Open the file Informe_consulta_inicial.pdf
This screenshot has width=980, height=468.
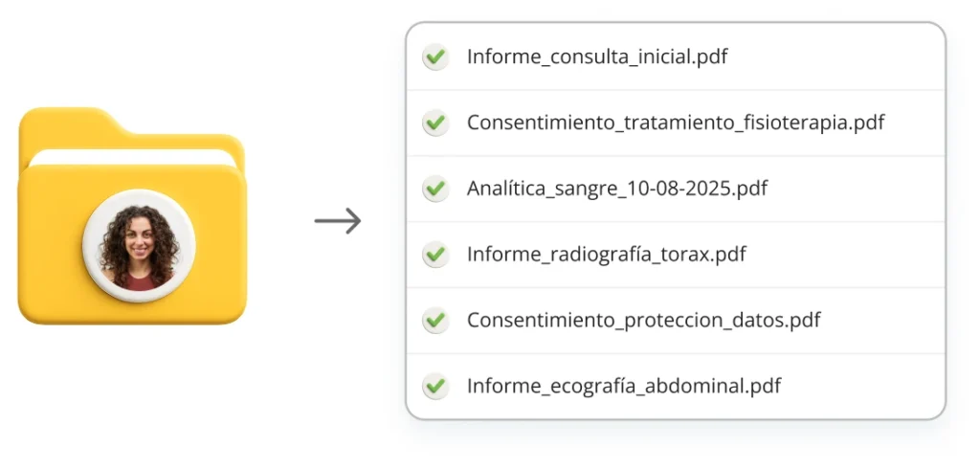tap(597, 57)
